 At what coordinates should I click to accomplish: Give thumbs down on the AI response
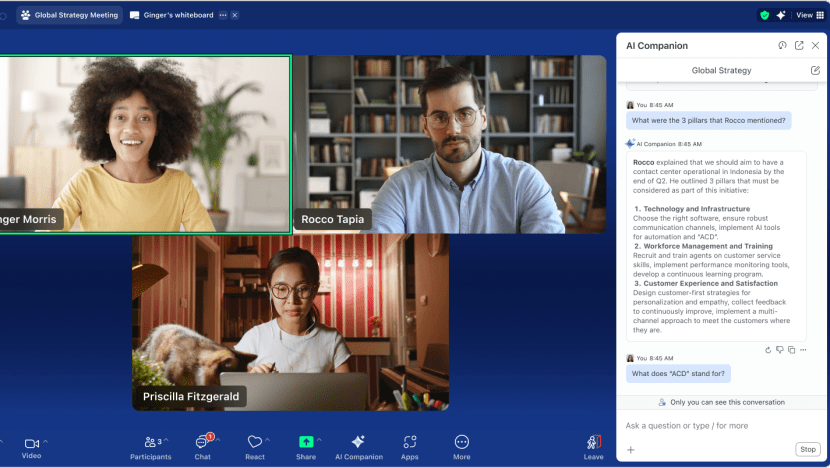coord(780,350)
